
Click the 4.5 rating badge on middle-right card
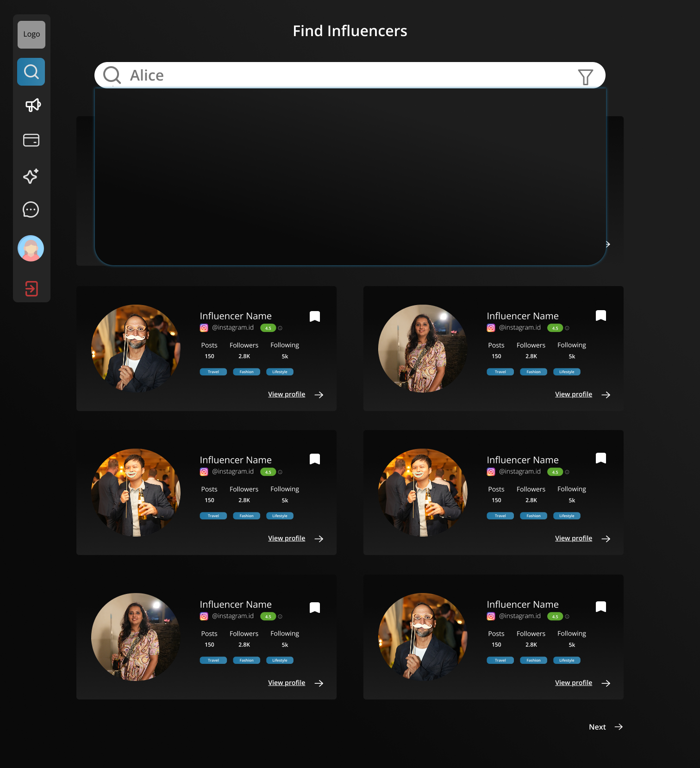tap(555, 472)
